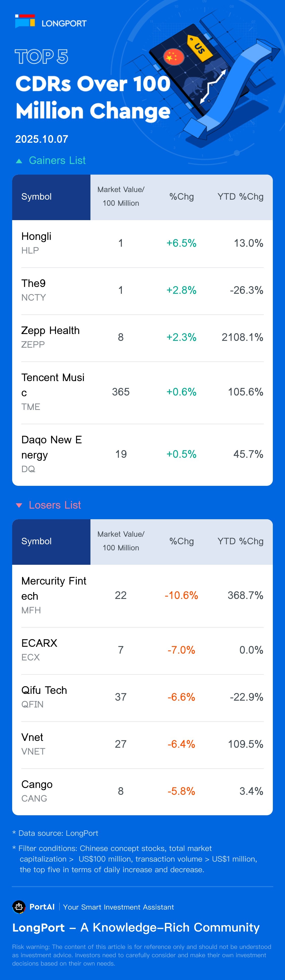
Task: Click the gainers YTD %Chg column header
Action: (x=240, y=197)
